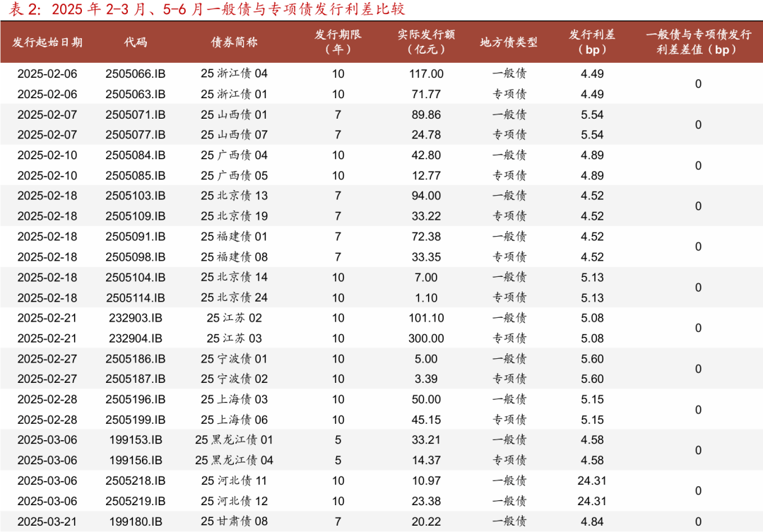763x532 pixels.
Task: Select the 发行利差（bp）column header
Action: click(591, 42)
